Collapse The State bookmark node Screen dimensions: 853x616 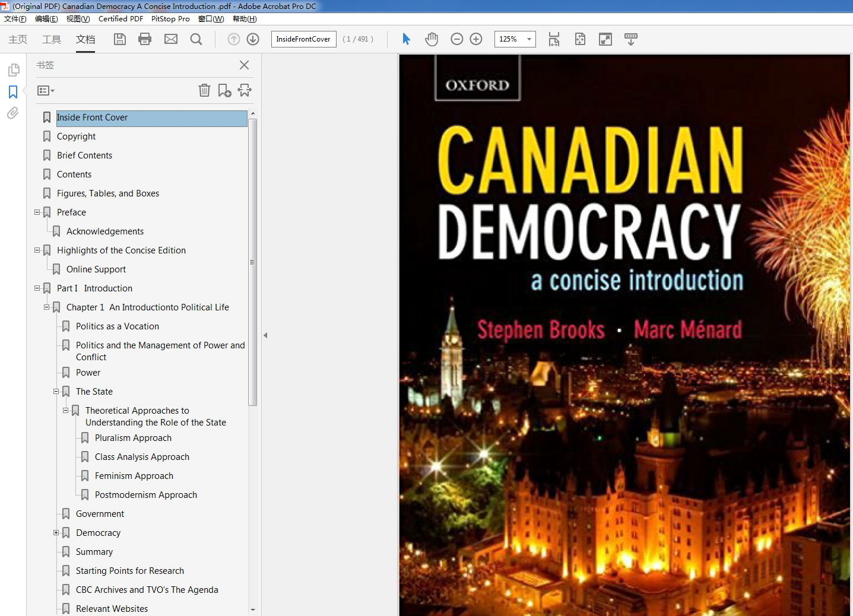tap(56, 391)
